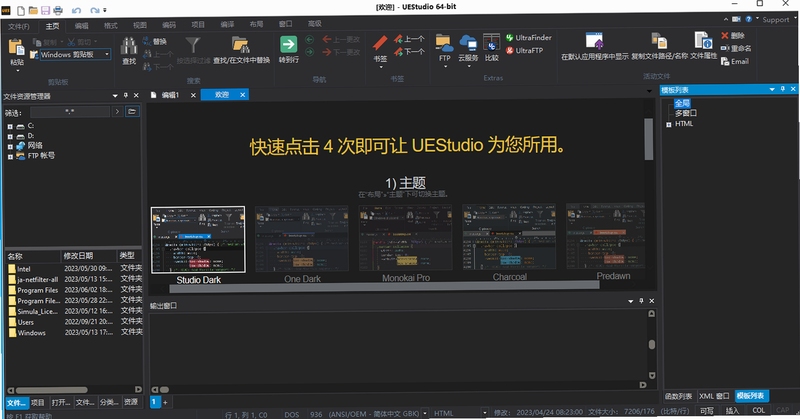800x419 pixels.
Task: Click the filter apply arrow button
Action: (x=117, y=111)
